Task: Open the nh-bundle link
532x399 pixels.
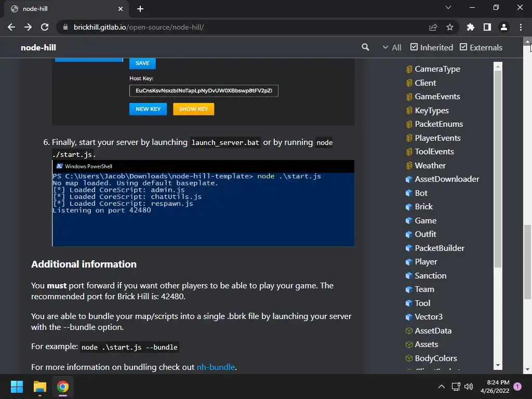Action: (x=216, y=367)
